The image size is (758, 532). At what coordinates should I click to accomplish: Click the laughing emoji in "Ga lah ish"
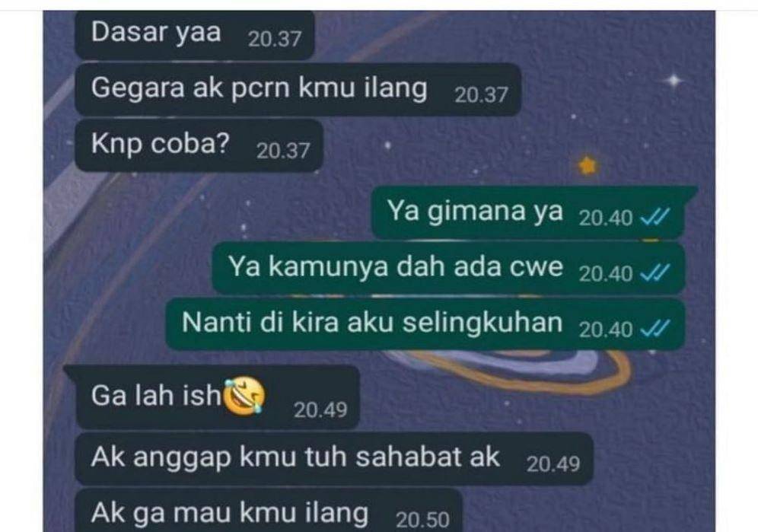pos(244,396)
